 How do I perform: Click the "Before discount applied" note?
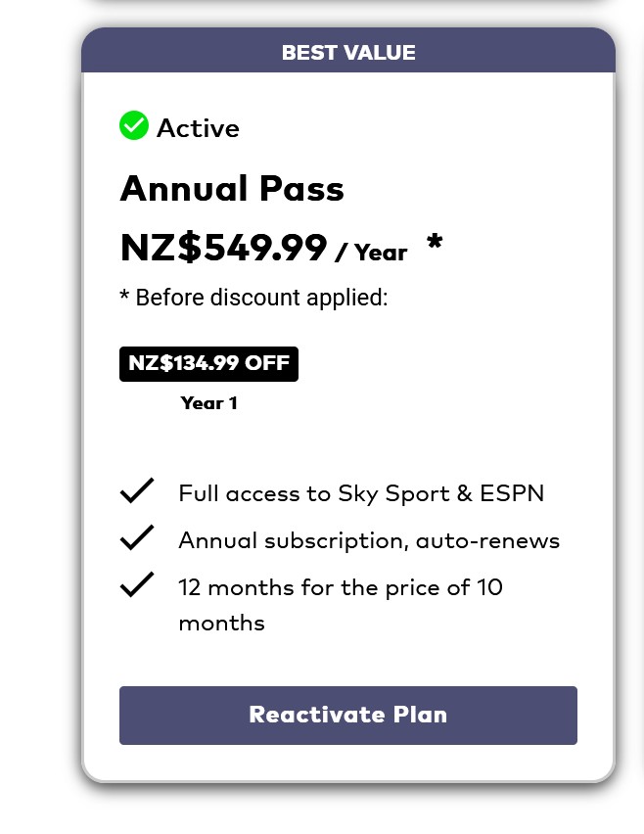[254, 298]
